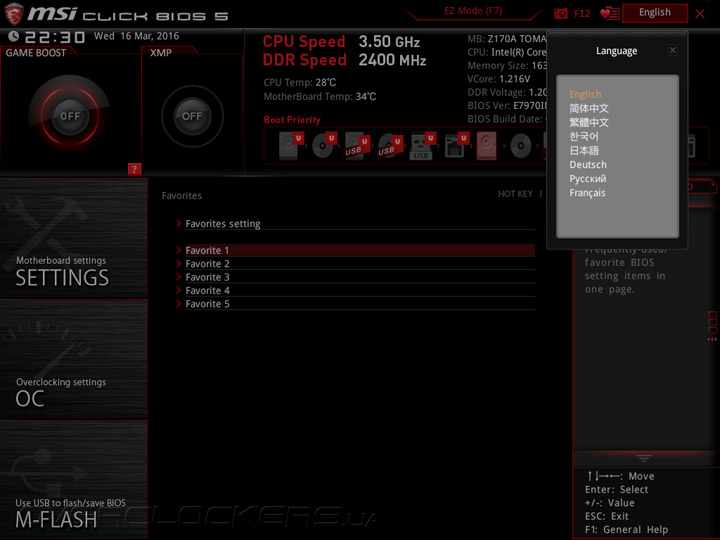The image size is (720, 540).
Task: Take screenshot with F12 camera icon
Action: pyautogui.click(x=561, y=14)
